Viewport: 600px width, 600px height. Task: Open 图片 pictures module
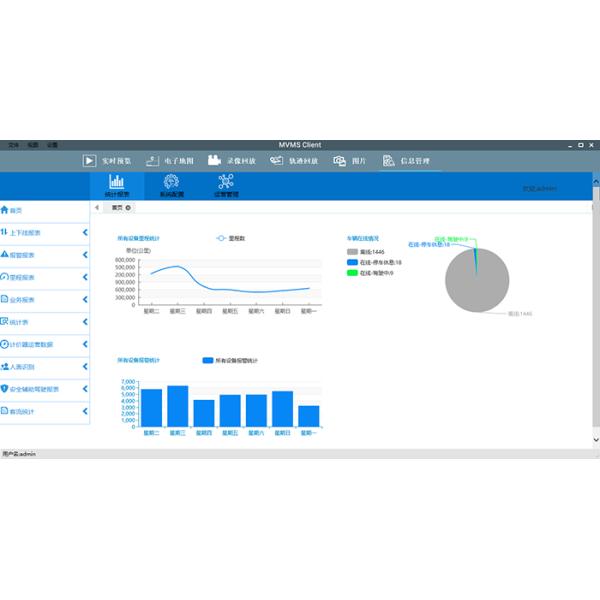[350, 160]
